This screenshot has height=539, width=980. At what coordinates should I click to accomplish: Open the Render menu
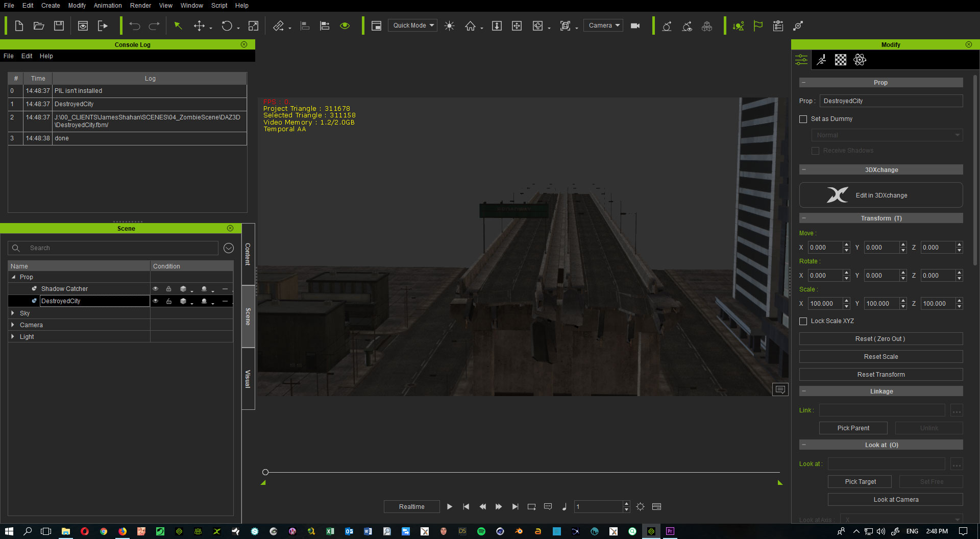(x=140, y=5)
